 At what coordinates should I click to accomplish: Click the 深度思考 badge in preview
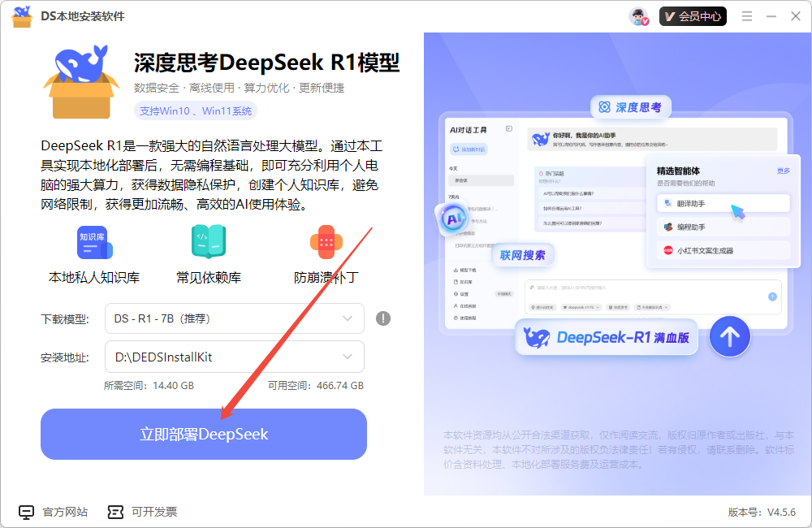pos(632,106)
